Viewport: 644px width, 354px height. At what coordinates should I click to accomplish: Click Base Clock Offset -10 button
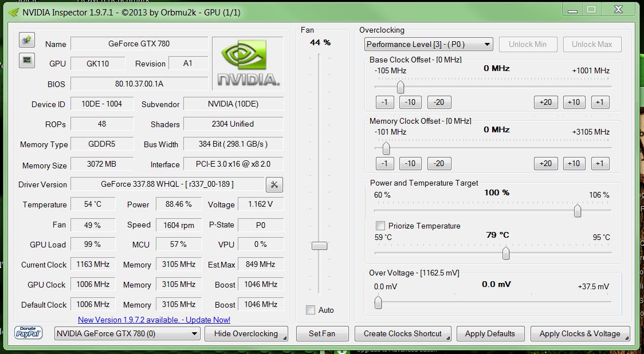point(410,103)
